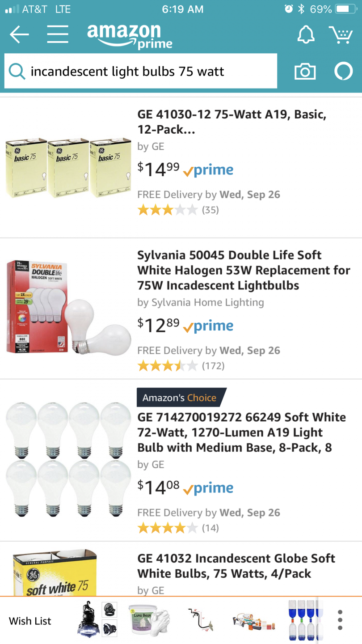Screen dimensions: 362x644
Task: Tap the Wish List label
Action: (x=30, y=621)
